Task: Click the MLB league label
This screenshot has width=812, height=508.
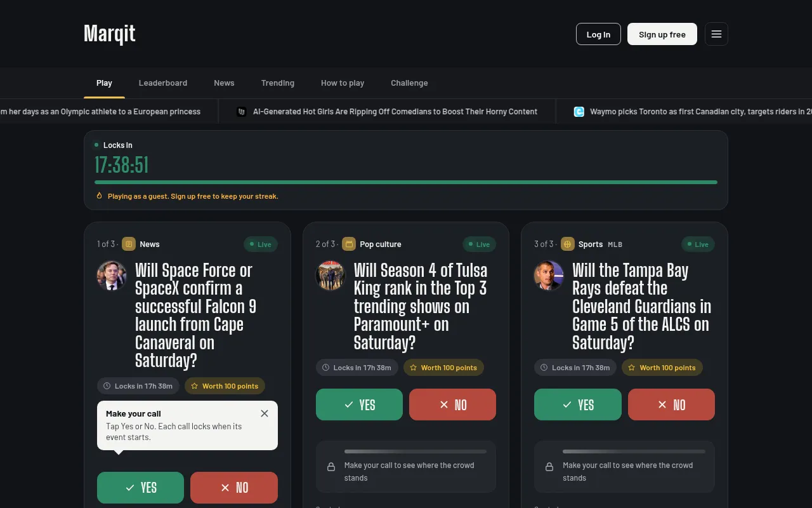Action: 615,244
